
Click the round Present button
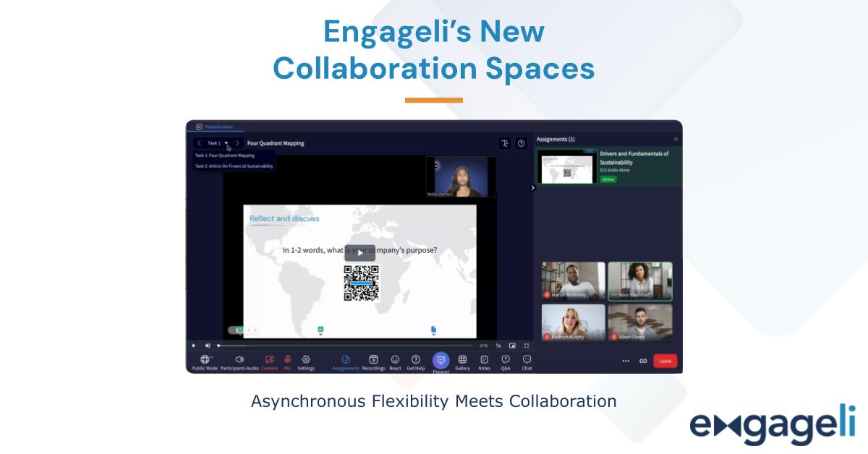(x=441, y=360)
